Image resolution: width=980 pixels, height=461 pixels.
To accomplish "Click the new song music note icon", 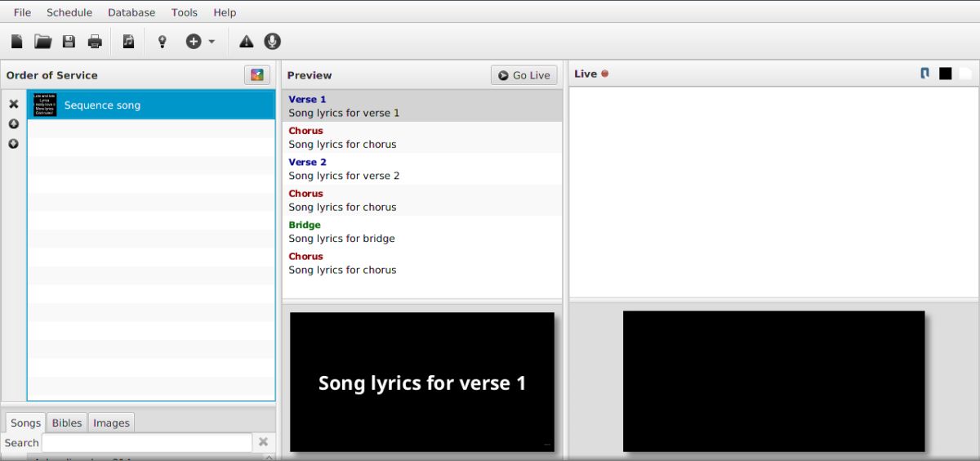I will point(128,42).
